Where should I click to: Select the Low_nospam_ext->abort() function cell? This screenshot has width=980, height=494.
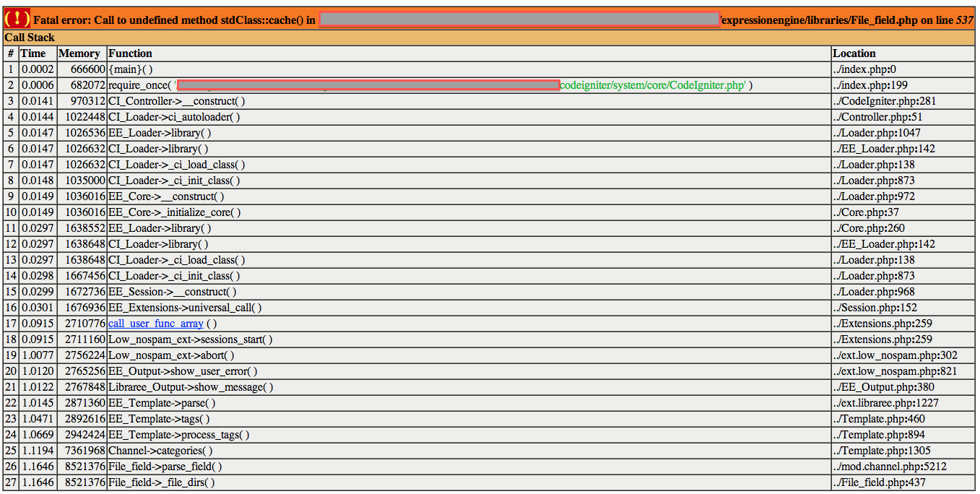click(x=171, y=355)
